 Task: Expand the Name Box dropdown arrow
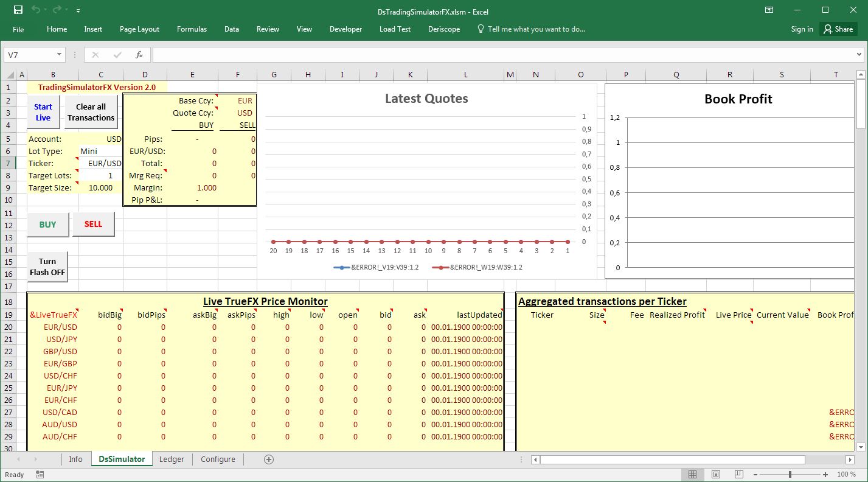tap(59, 55)
